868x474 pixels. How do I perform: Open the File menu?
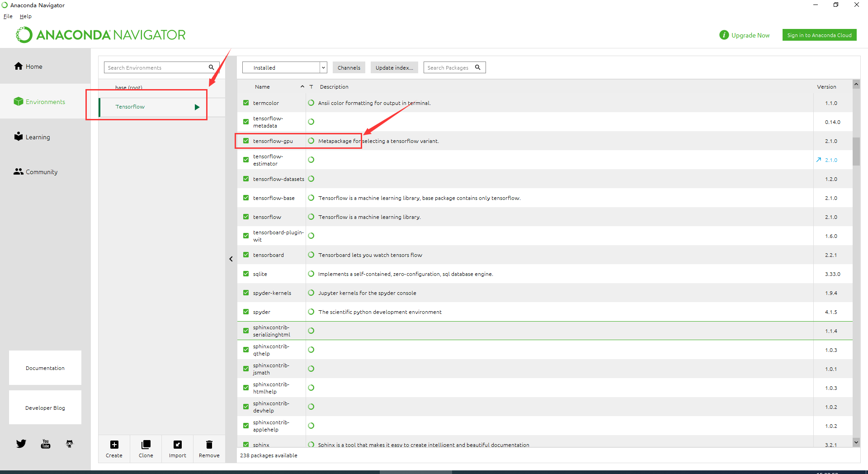pos(8,16)
